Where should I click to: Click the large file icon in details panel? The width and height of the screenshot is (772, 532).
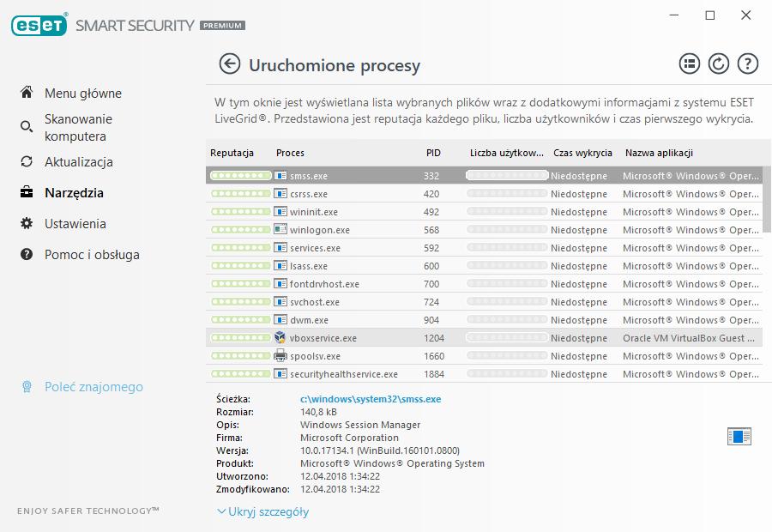tap(739, 436)
